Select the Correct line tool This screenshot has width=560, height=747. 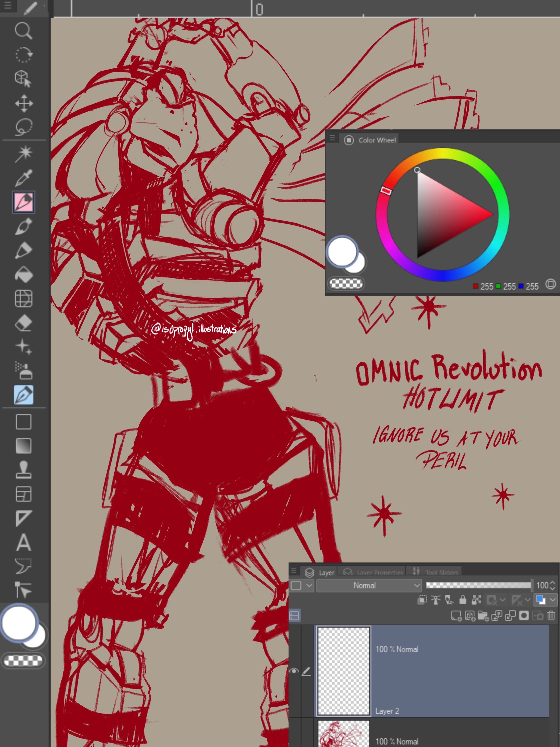pyautogui.click(x=24, y=590)
